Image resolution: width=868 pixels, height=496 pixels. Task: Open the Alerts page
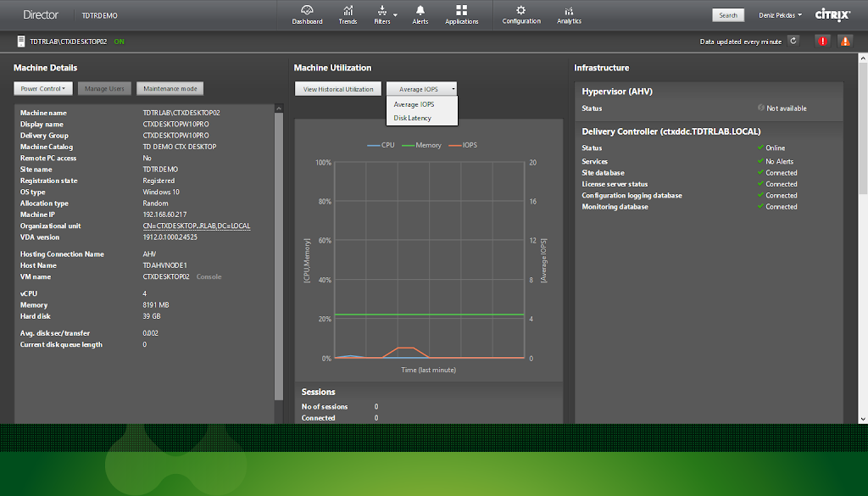tap(420, 15)
